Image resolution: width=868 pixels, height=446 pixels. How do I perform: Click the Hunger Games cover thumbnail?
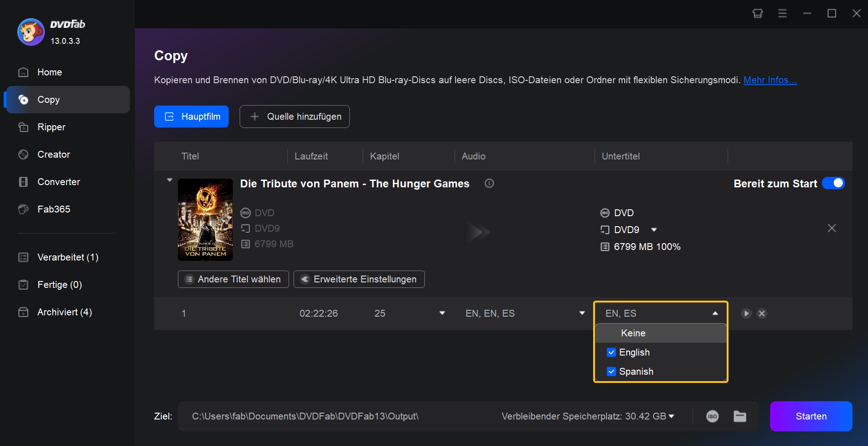[x=205, y=220]
